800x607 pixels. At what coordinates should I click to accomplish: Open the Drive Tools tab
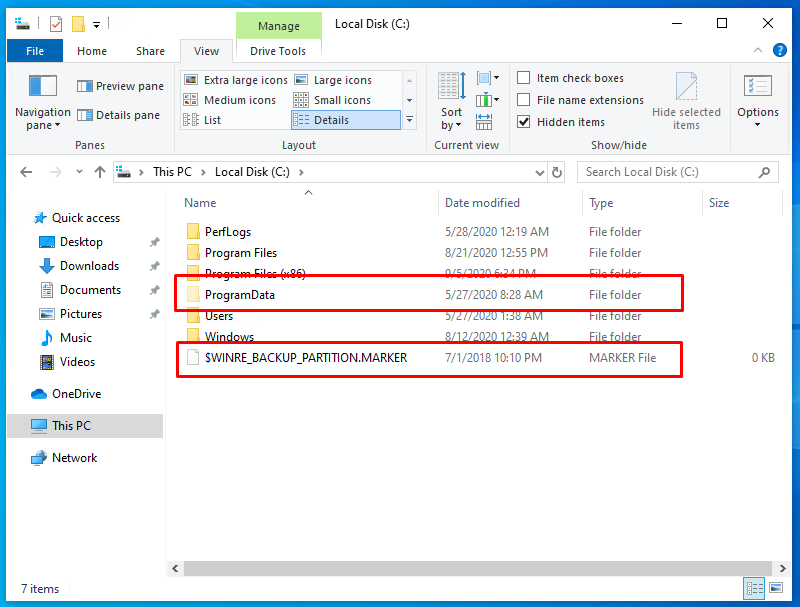pyautogui.click(x=278, y=51)
